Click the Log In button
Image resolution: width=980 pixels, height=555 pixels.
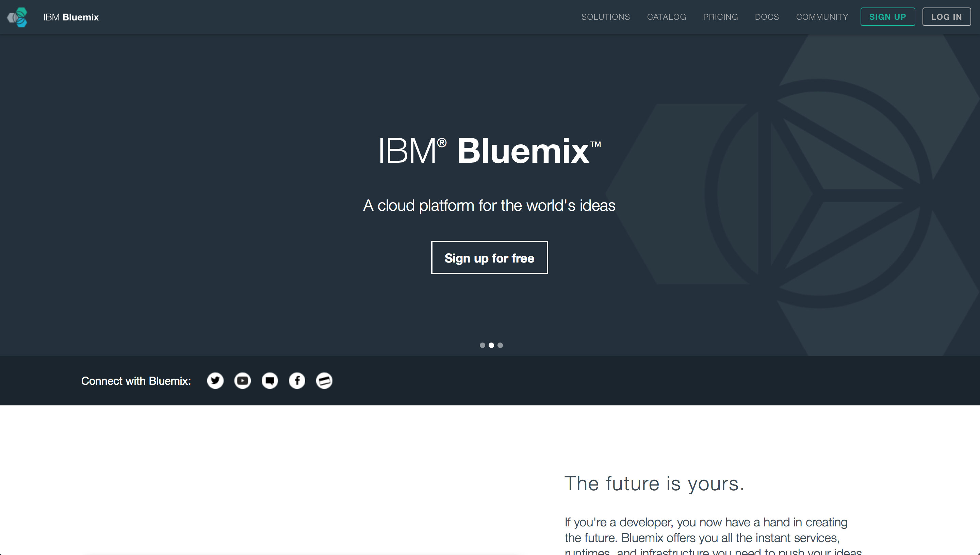point(946,17)
